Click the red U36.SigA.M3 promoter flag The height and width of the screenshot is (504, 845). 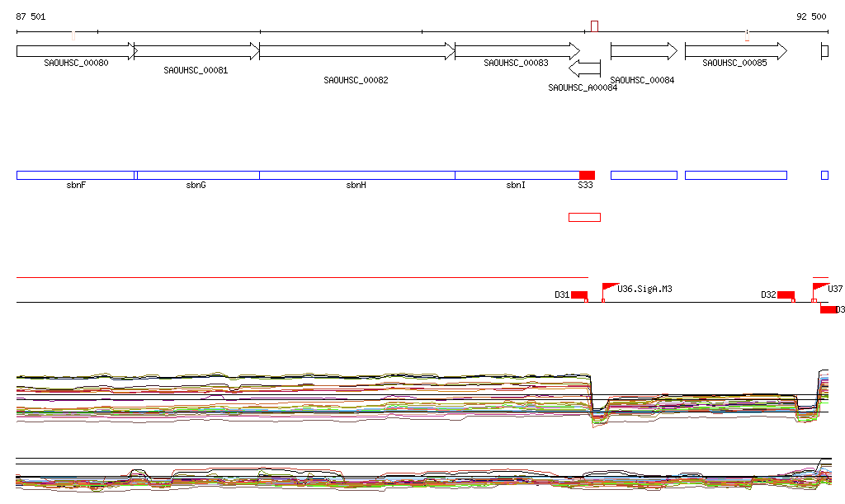609,288
